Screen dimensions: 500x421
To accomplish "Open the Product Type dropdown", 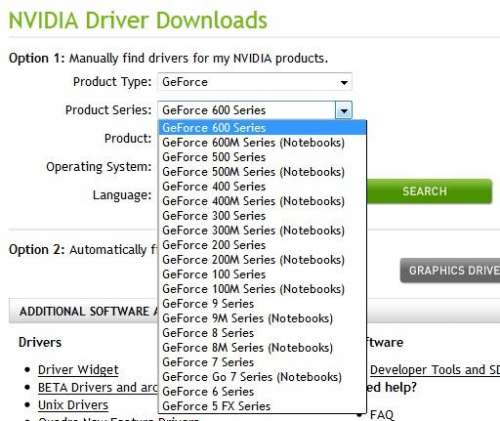I will click(255, 82).
